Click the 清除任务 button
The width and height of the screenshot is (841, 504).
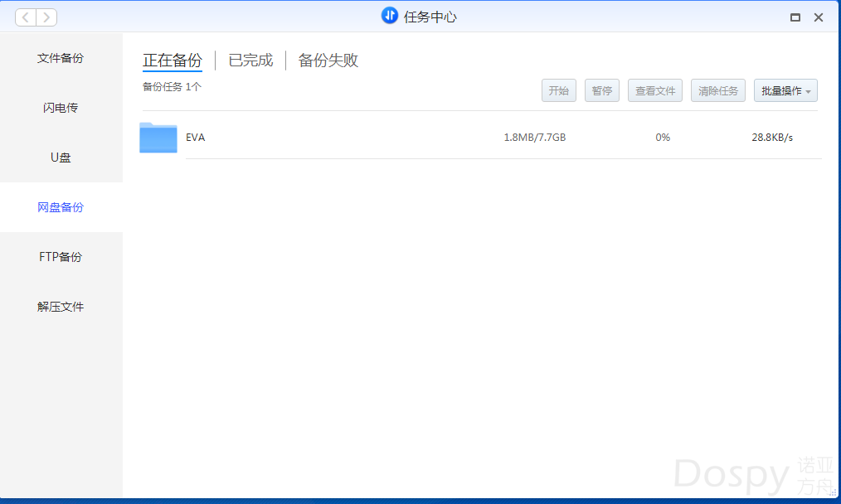click(x=718, y=91)
